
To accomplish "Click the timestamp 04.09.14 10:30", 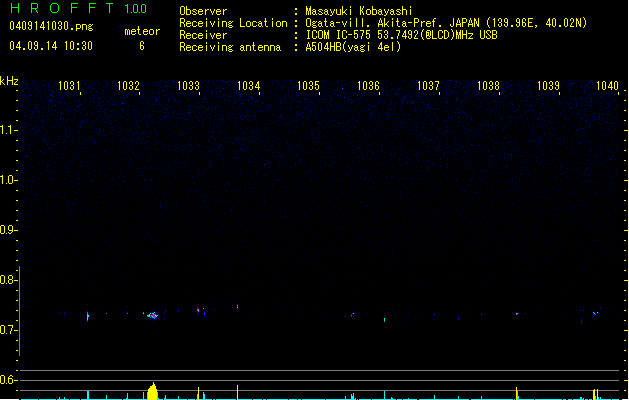I will click(51, 46).
